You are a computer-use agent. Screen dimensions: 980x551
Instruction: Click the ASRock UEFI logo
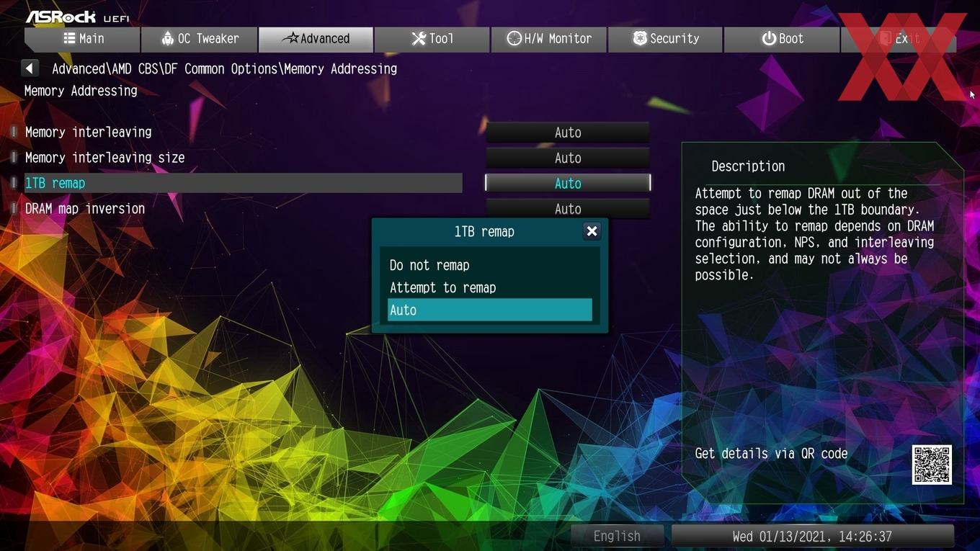point(77,16)
